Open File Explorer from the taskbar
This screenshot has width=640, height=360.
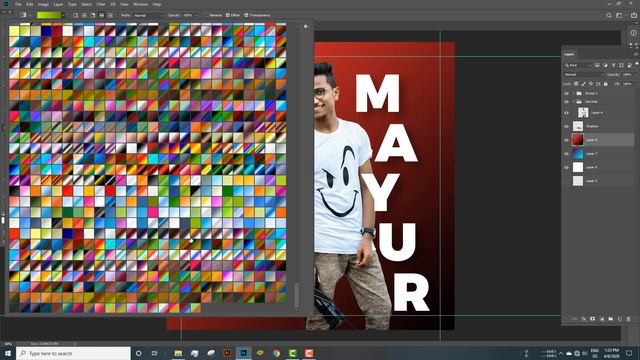[178, 353]
